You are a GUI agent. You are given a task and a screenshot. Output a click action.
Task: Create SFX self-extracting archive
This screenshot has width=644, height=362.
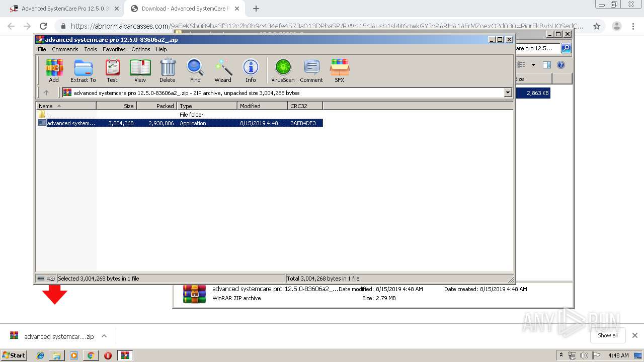(340, 70)
